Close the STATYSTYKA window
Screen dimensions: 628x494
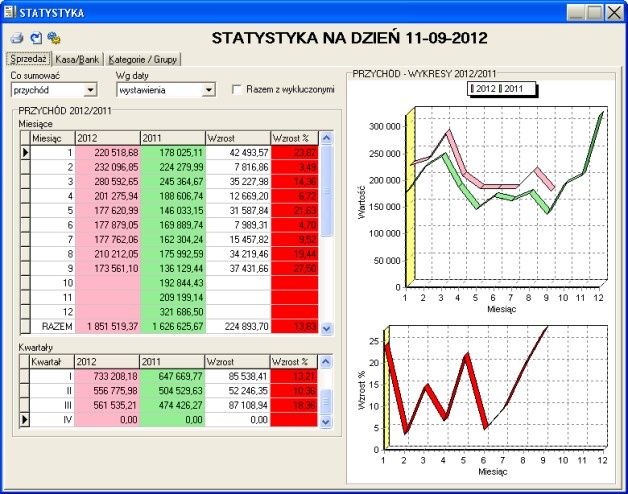coord(614,12)
